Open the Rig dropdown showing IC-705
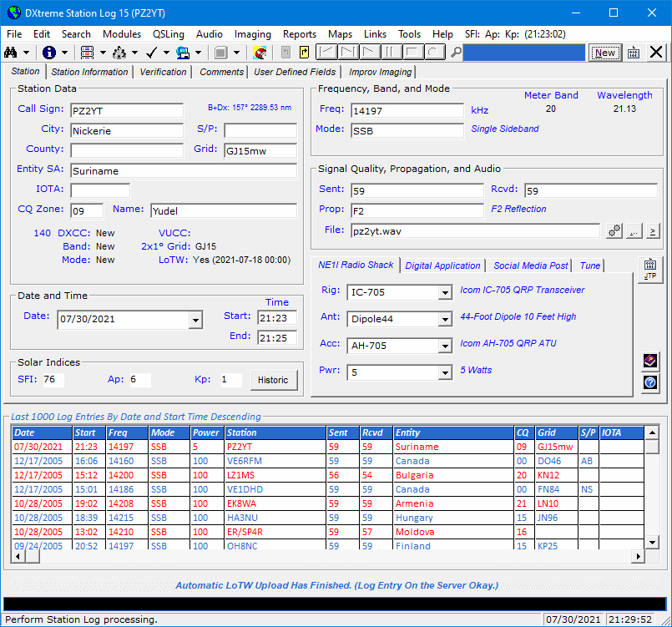Screen dimensions: 672x627 [x=446, y=293]
